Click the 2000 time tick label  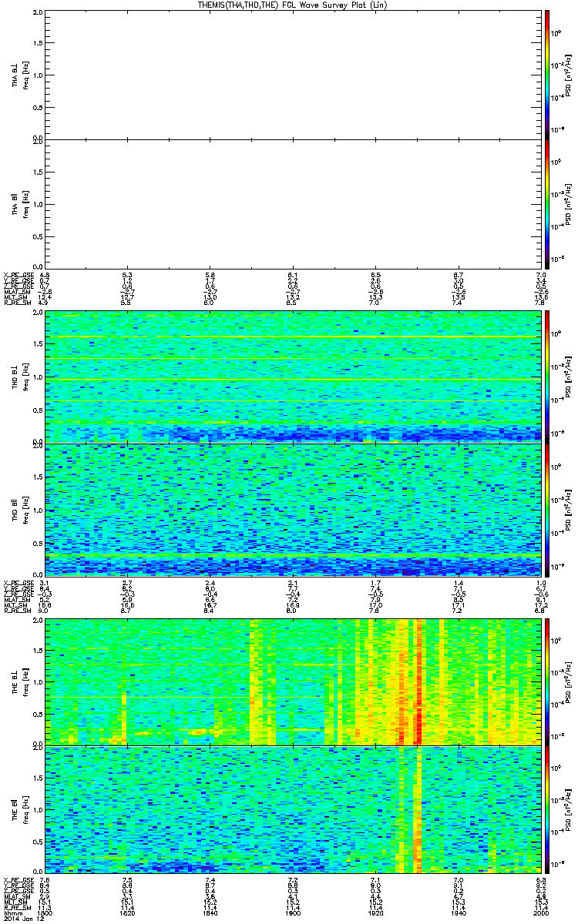[x=539, y=913]
